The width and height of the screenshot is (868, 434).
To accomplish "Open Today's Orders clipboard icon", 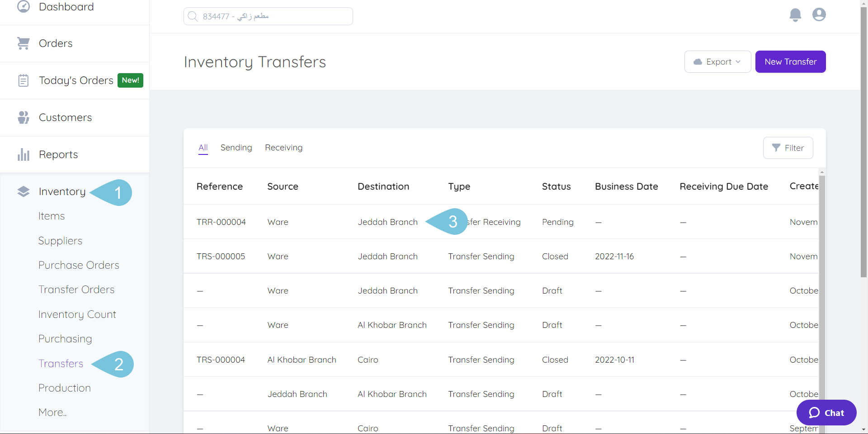I will pyautogui.click(x=23, y=80).
